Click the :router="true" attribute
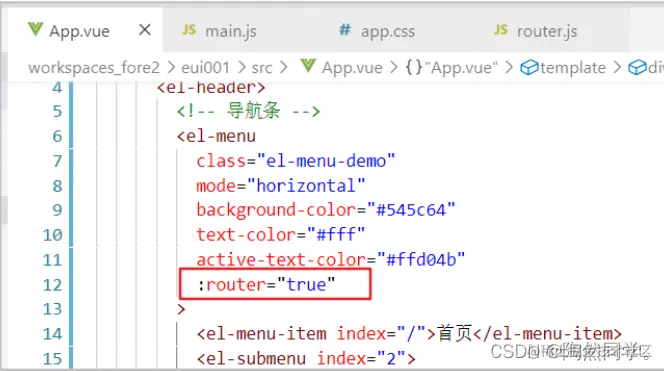The height and width of the screenshot is (371, 664). (266, 285)
